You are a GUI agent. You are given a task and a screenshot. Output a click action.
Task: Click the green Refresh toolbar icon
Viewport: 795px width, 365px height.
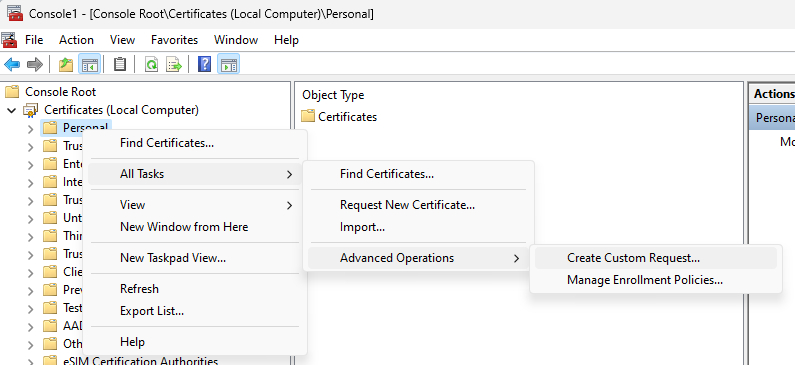tap(151, 64)
